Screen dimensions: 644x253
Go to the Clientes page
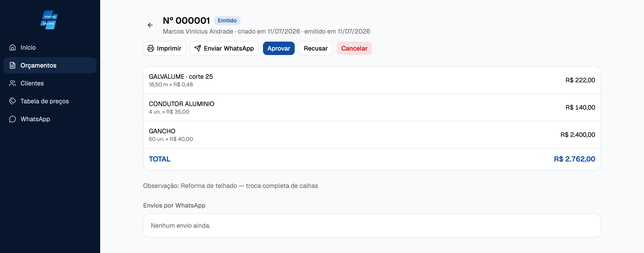click(x=50, y=83)
